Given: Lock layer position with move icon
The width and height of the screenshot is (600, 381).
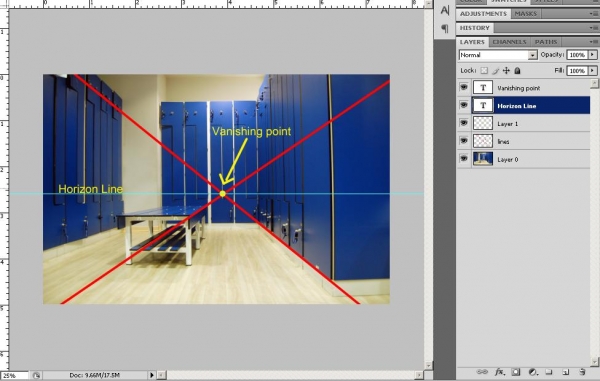Looking at the screenshot, I should click(506, 70).
